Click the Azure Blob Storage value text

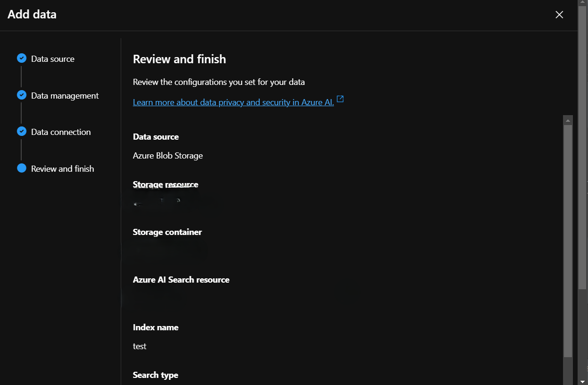coord(168,156)
